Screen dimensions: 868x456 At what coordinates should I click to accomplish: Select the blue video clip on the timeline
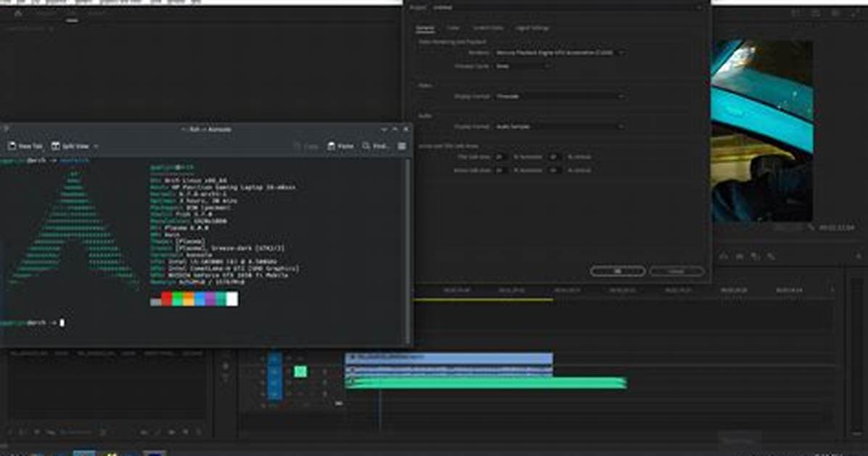pos(449,359)
